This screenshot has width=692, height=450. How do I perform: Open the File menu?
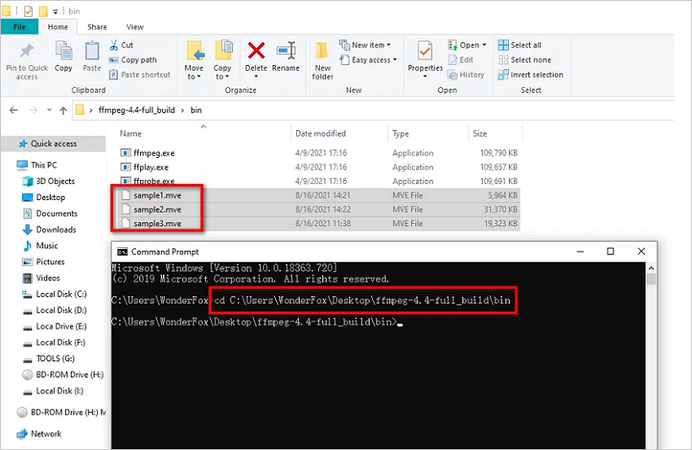[19, 27]
